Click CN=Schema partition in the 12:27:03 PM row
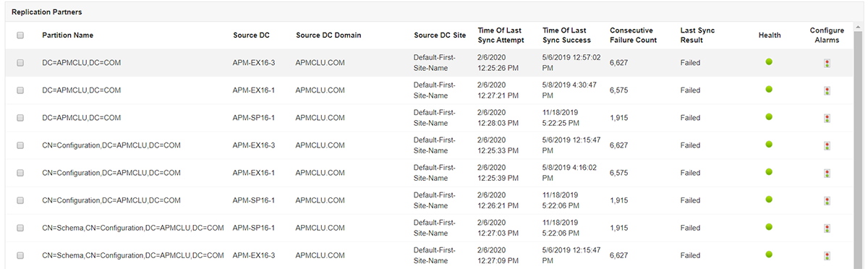Image resolution: width=868 pixels, height=269 pixels. pos(133,228)
